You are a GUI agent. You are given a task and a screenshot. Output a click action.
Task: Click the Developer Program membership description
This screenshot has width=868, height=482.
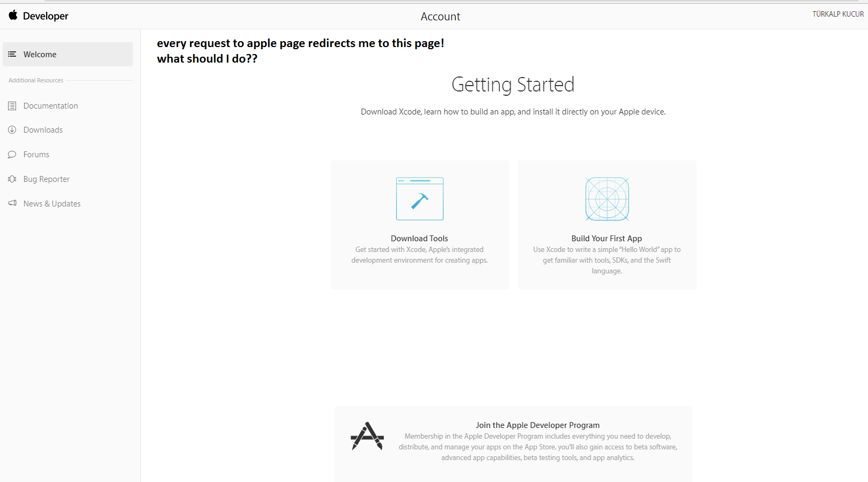[538, 447]
